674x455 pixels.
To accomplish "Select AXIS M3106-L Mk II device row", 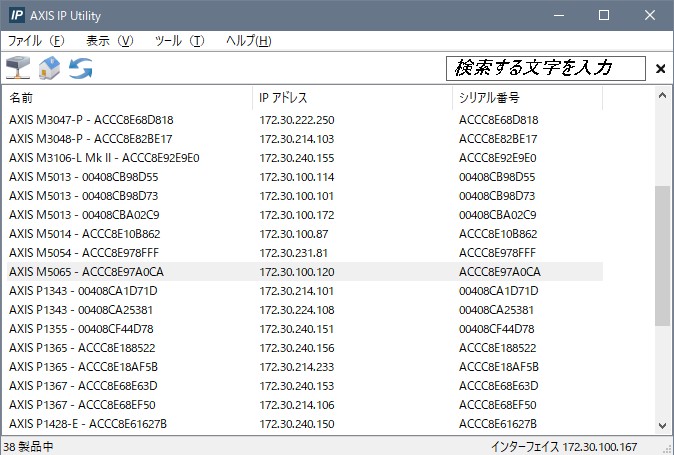I will click(305, 158).
